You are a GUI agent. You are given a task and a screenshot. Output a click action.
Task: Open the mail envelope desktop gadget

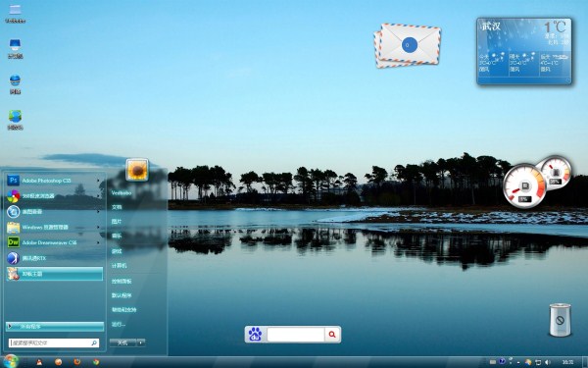point(408,45)
